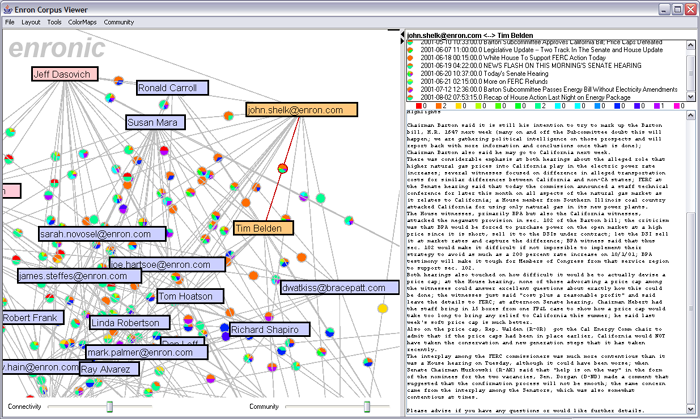Select the Ronald Carroll node label
The image size is (700, 419).
[x=172, y=88]
